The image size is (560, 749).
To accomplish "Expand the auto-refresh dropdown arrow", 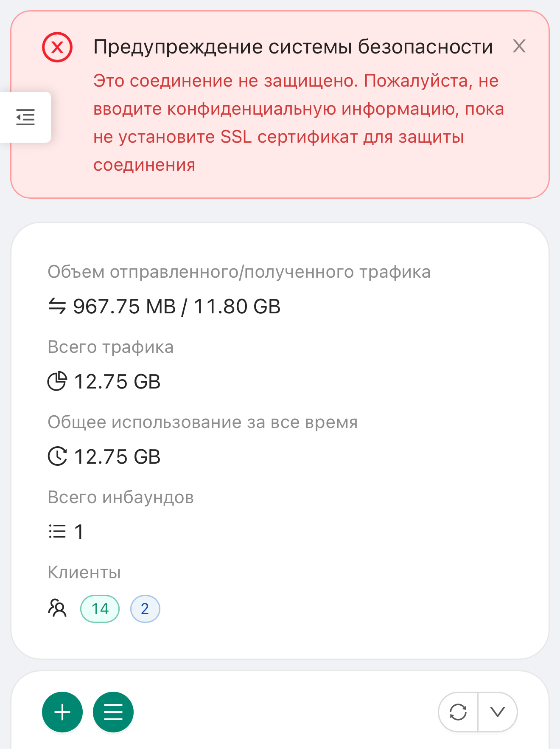I will click(498, 712).
